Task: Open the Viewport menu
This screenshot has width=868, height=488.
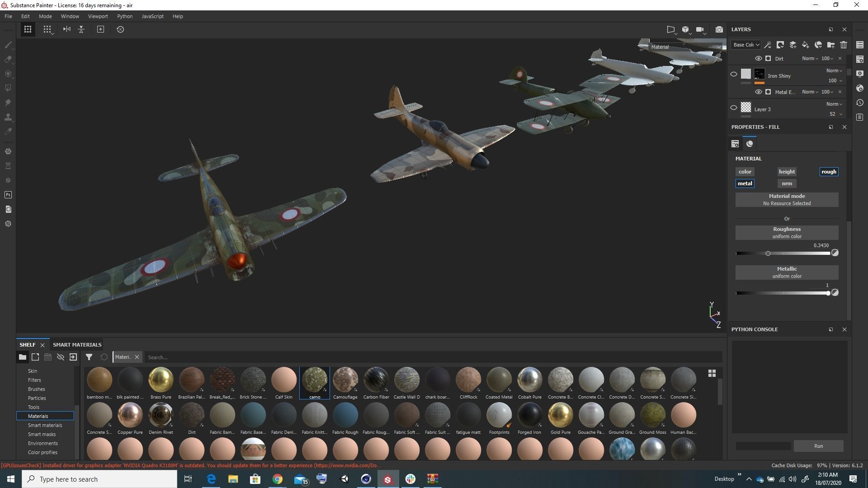Action: pyautogui.click(x=98, y=16)
